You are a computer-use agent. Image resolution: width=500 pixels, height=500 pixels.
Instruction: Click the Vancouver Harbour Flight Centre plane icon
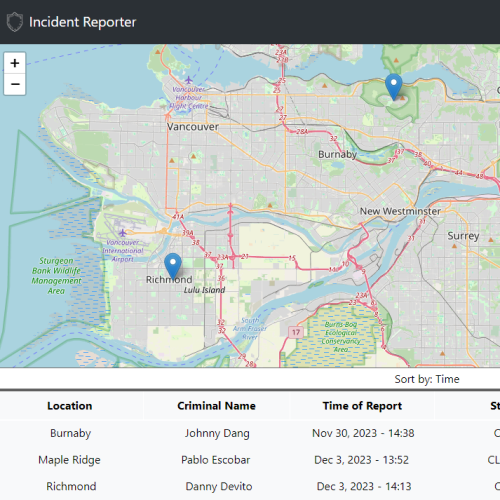click(x=189, y=80)
